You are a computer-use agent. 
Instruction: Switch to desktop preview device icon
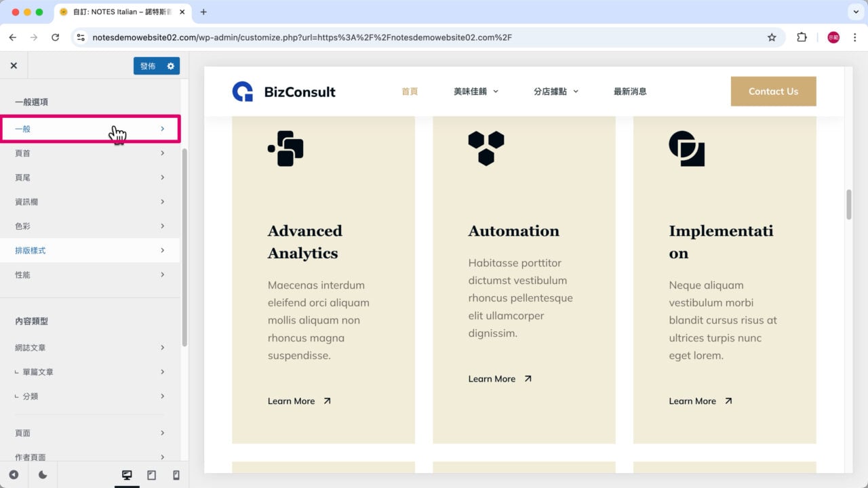click(127, 475)
